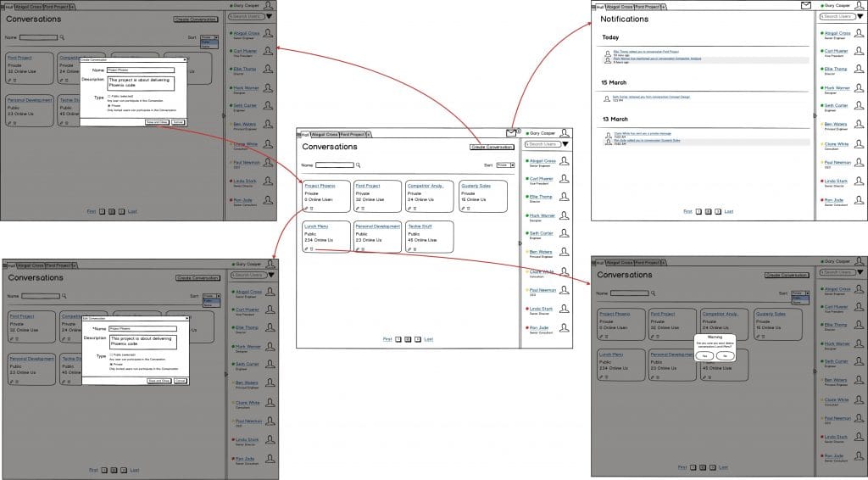Screen dimensions: 868x480
Task: Click the Name field in the Edit Conversation dialog
Action: click(x=142, y=329)
